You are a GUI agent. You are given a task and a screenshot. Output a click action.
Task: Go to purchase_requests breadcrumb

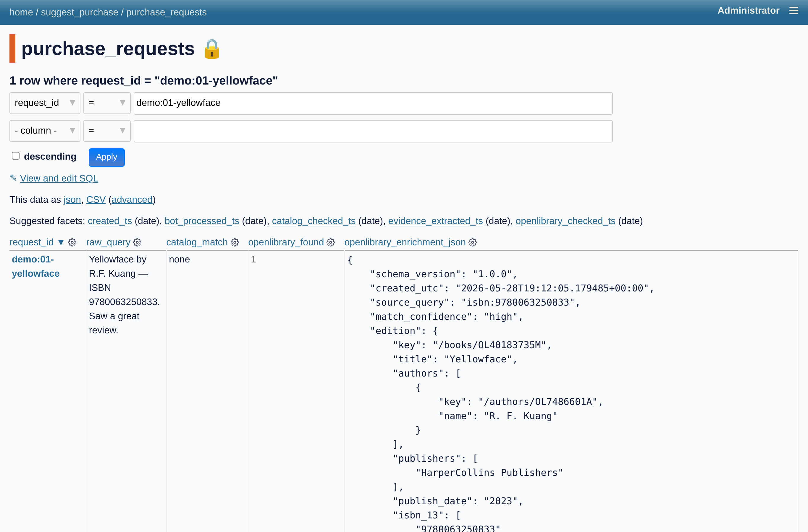pyautogui.click(x=166, y=12)
